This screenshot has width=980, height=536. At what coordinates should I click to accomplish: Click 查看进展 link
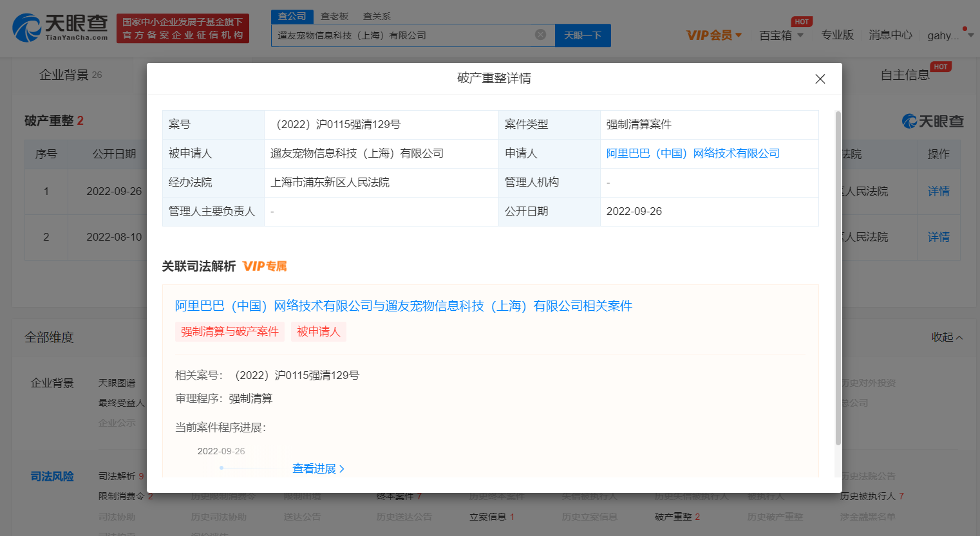[319, 468]
